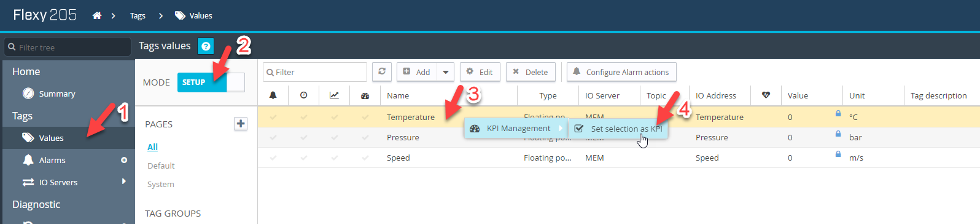The width and height of the screenshot is (980, 224).
Task: Click the chart trend column header icon
Action: 334,95
